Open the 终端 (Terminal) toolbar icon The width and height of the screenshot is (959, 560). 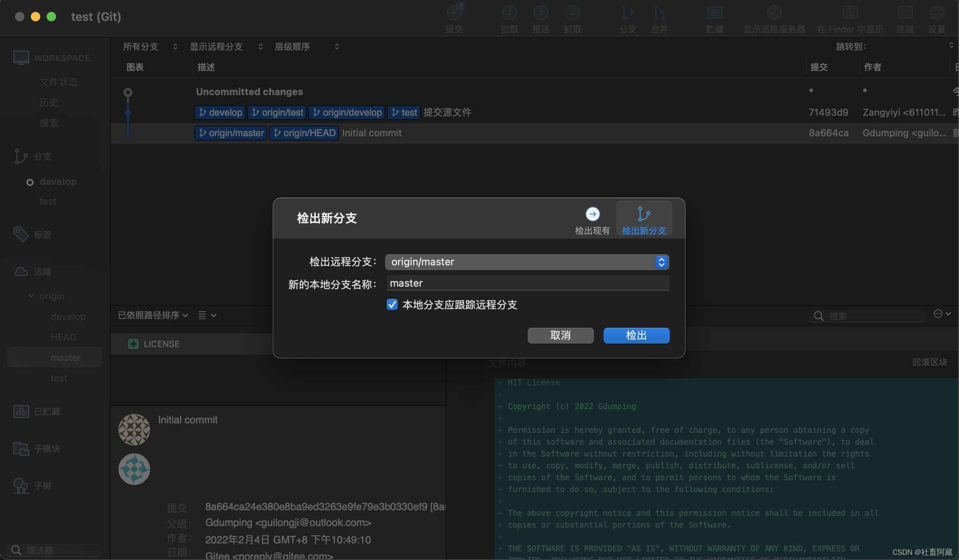pos(905,13)
